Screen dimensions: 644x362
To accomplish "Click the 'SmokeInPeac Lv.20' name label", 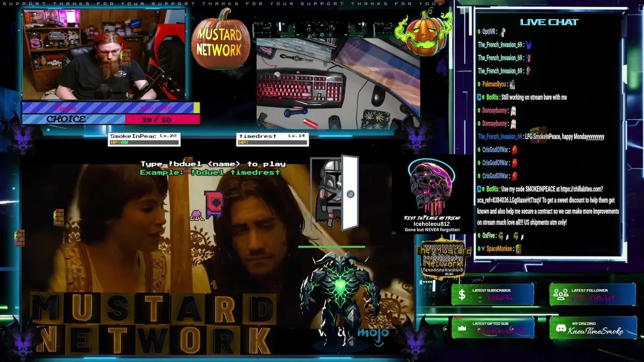I will point(143,136).
